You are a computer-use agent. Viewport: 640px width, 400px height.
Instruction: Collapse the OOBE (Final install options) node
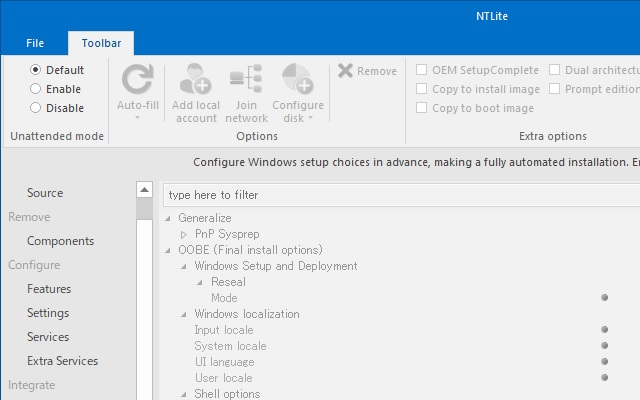pos(168,251)
